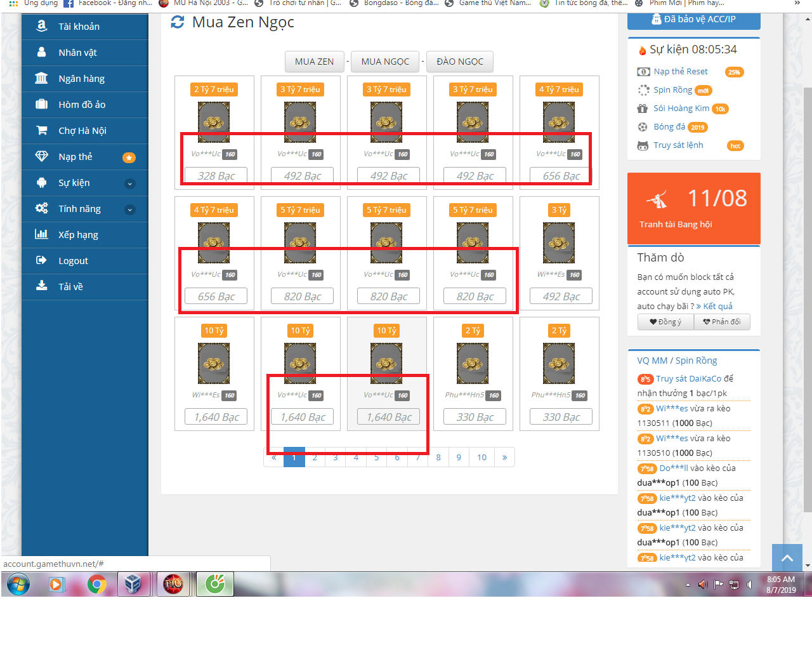812x650 pixels.
Task: Open Google Chrome from the taskbar
Action: click(x=97, y=584)
